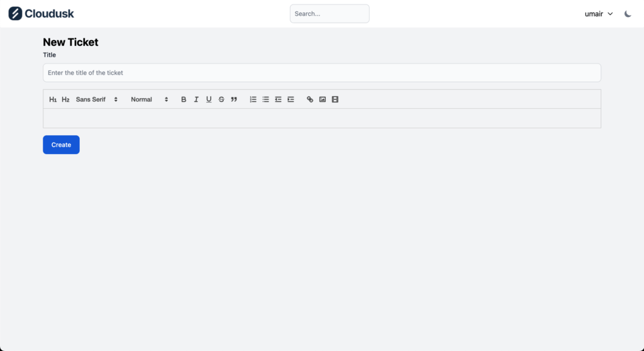Start an ordered numbered list

pyautogui.click(x=253, y=99)
